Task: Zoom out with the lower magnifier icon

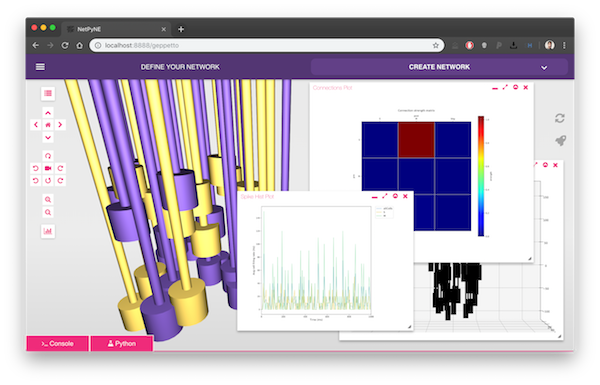Action: [48, 212]
